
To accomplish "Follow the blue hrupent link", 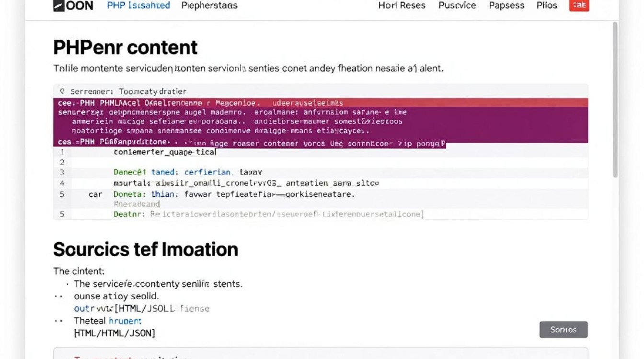I will [x=125, y=321].
